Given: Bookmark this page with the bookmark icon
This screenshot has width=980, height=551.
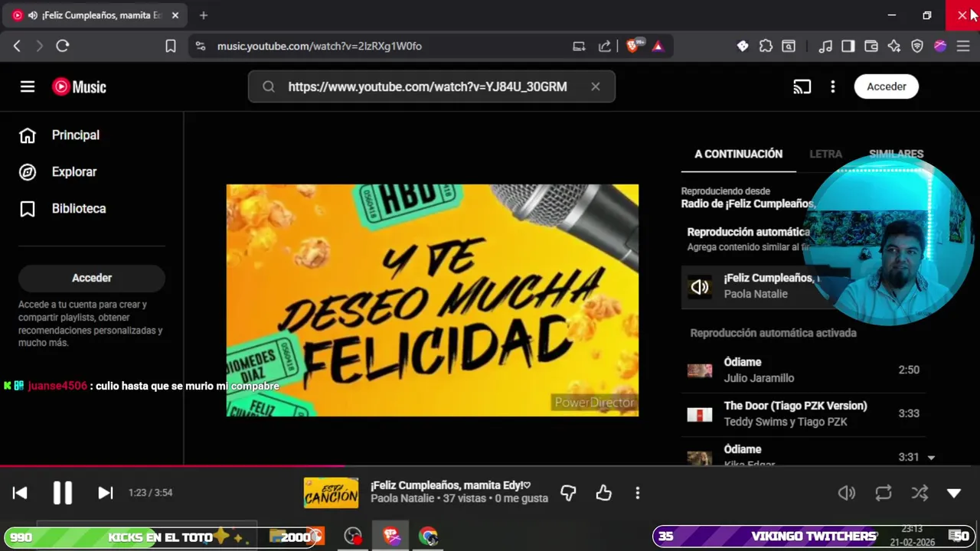Looking at the screenshot, I should [x=171, y=46].
